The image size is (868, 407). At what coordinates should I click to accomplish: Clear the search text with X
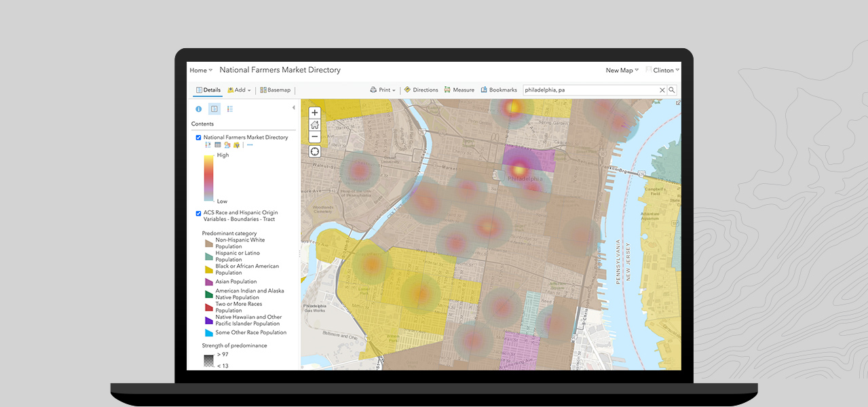(x=662, y=90)
